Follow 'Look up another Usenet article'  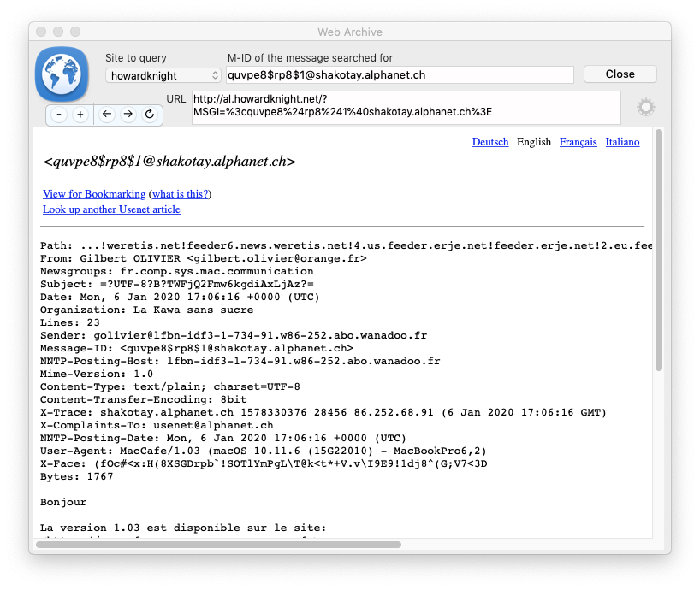[x=110, y=209]
